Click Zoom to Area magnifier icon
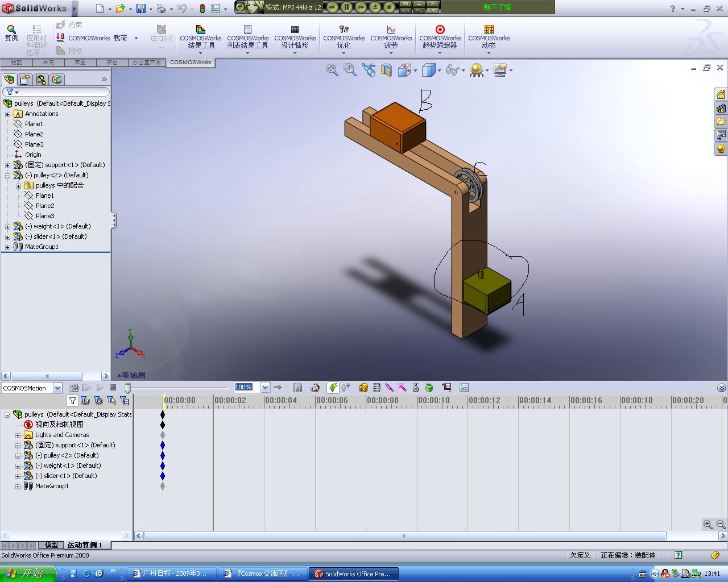 coord(350,70)
